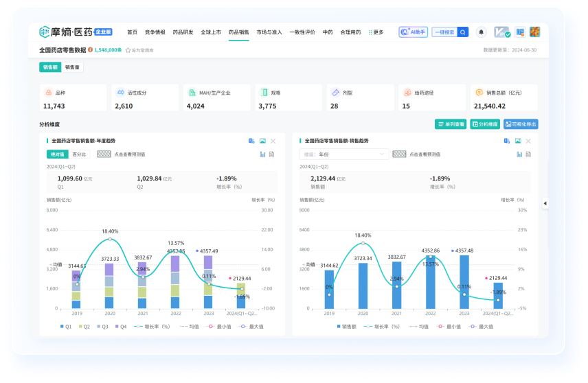The image size is (588, 383).
Task: Toggle Q3 series in left chart legend
Action: [103, 327]
